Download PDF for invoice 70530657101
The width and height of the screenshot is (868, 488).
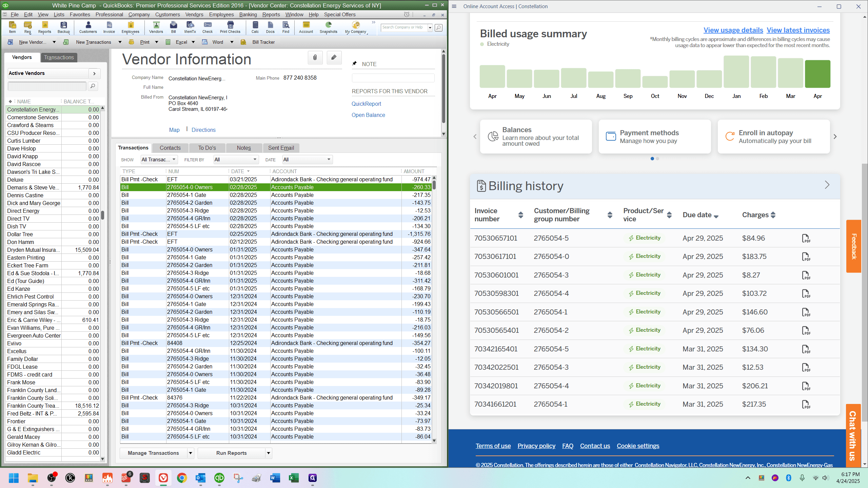806,238
